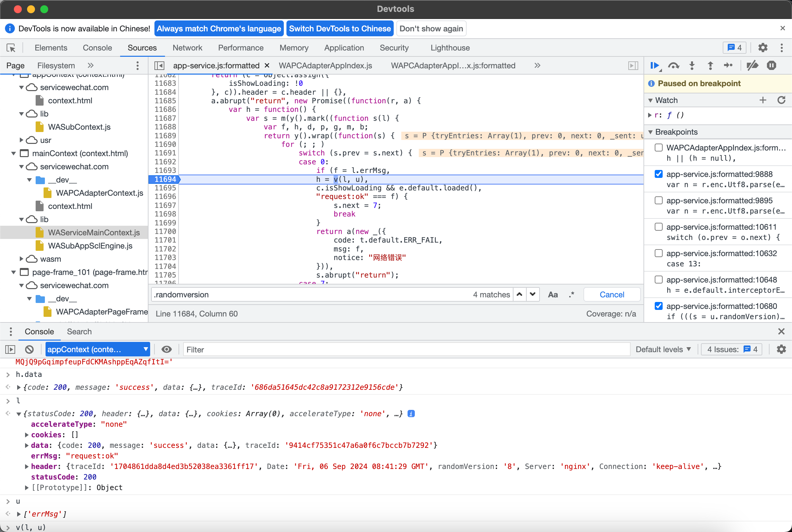This screenshot has height=532, width=792.
Task: Toggle regular expression search
Action: pyautogui.click(x=571, y=294)
